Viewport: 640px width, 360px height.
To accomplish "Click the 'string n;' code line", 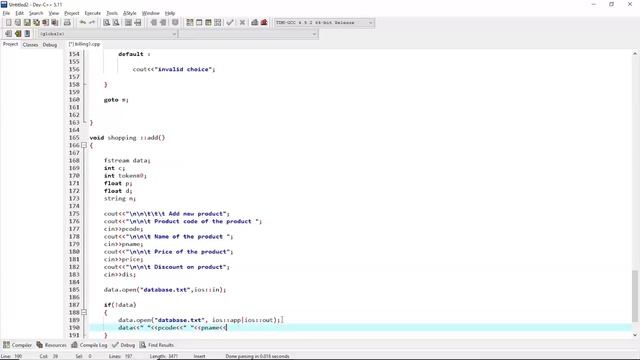I will coord(120,198).
